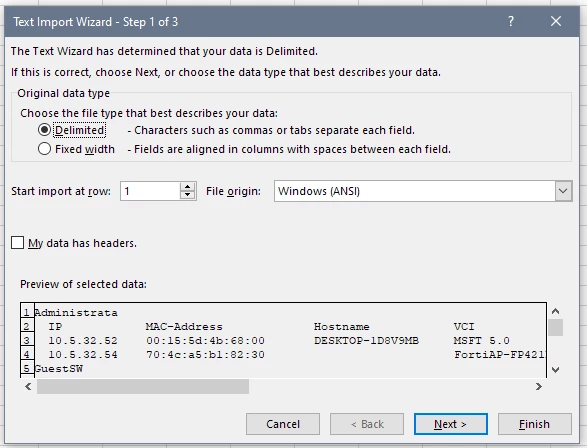This screenshot has height=448, width=587.
Task: Click 'FortiAP-FP421' value in preview
Action: 500,355
